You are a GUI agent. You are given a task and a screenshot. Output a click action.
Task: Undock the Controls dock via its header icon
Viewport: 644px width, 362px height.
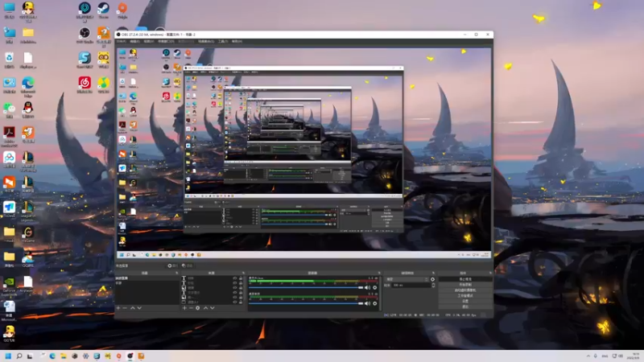[490, 273]
